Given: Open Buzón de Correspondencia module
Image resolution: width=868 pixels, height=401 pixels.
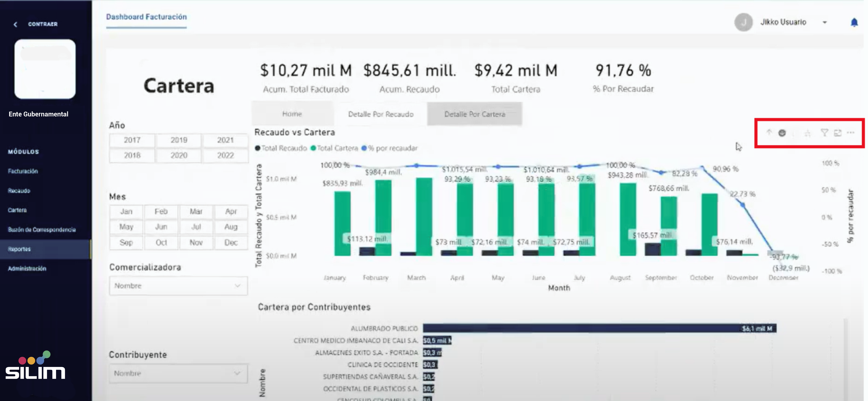Looking at the screenshot, I should pyautogui.click(x=42, y=230).
